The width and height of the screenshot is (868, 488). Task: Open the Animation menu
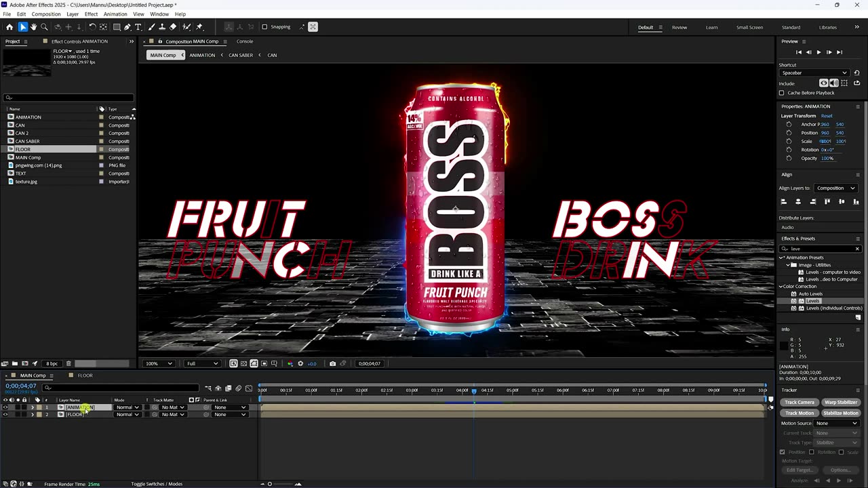pos(115,14)
